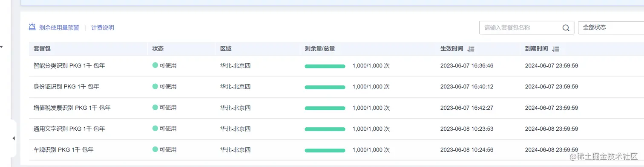Viewport: 644px width, 167px height.
Task: Click the 生效时间 column header text
Action: pos(451,49)
